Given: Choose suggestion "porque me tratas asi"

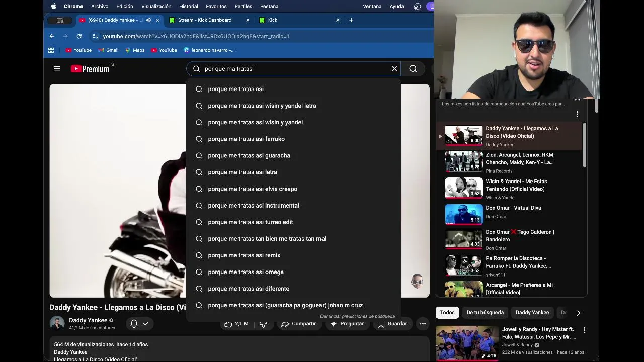Looking at the screenshot, I should 293,89.
